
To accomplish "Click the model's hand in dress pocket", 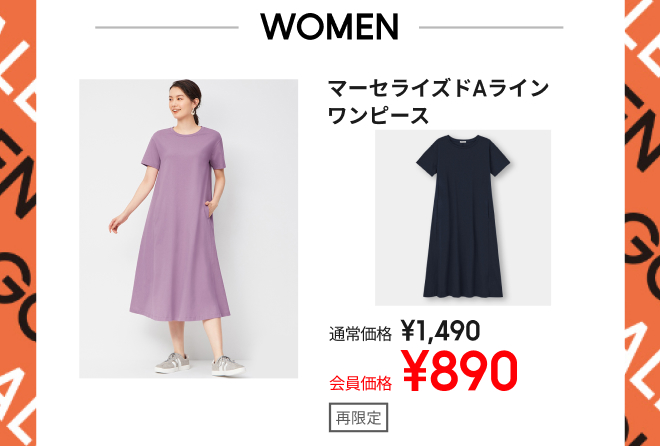I will pyautogui.click(x=210, y=208).
